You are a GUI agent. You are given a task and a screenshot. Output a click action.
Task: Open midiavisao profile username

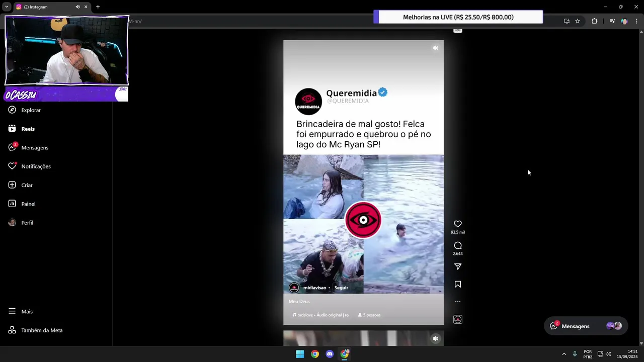[x=314, y=288]
